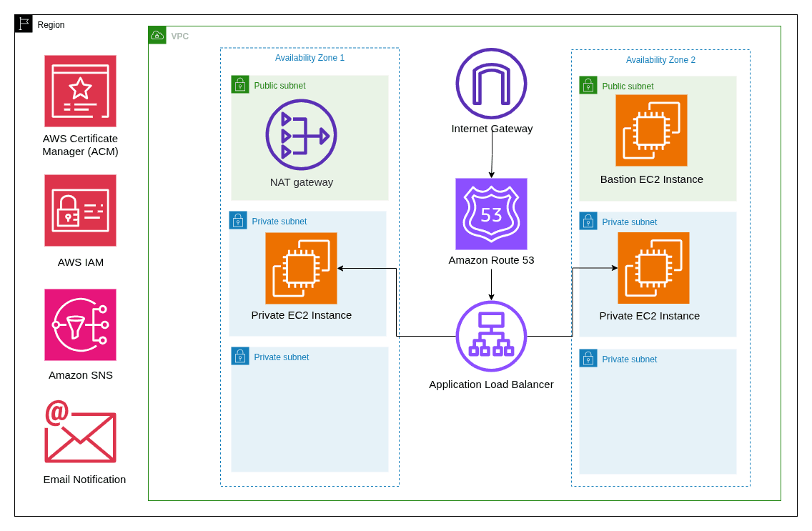Select the Private EC2 Instance in Availability Zone 2
Viewport: 812px width, 531px height.
[x=653, y=267]
